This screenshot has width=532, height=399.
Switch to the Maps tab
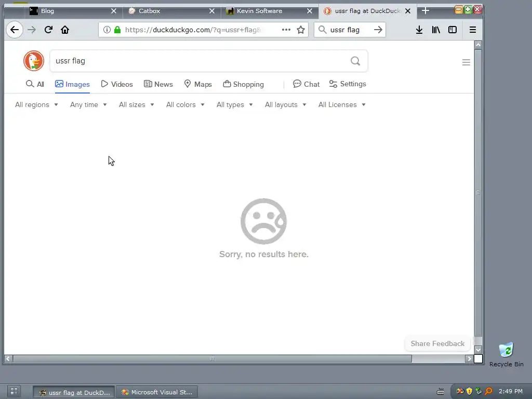tap(198, 84)
